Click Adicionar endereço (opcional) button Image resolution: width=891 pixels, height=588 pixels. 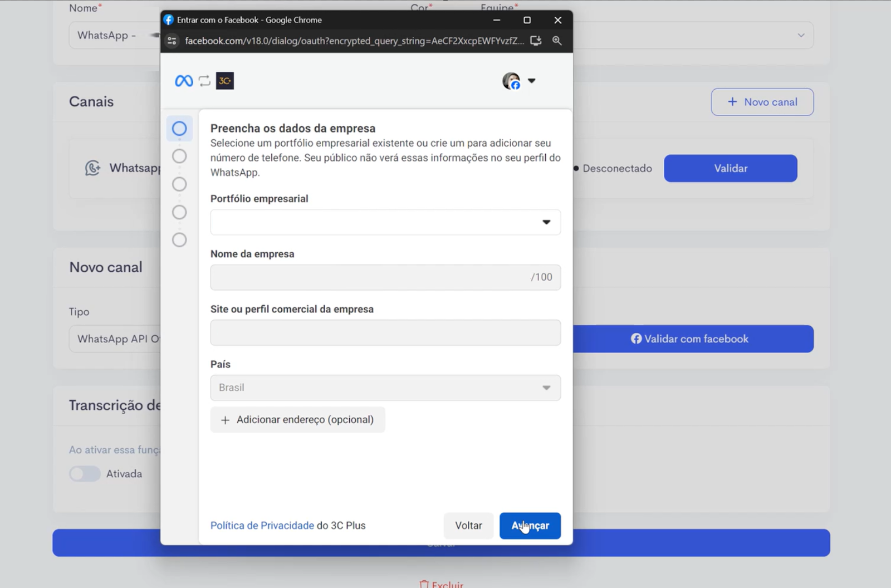point(297,420)
